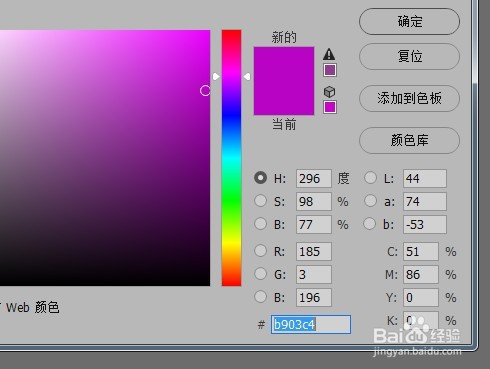Click the hue slider strip
The image size is (490, 369).
pyautogui.click(x=231, y=158)
